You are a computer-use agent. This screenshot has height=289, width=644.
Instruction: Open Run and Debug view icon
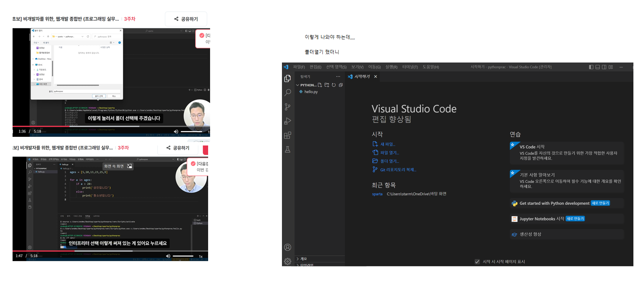pos(287,121)
